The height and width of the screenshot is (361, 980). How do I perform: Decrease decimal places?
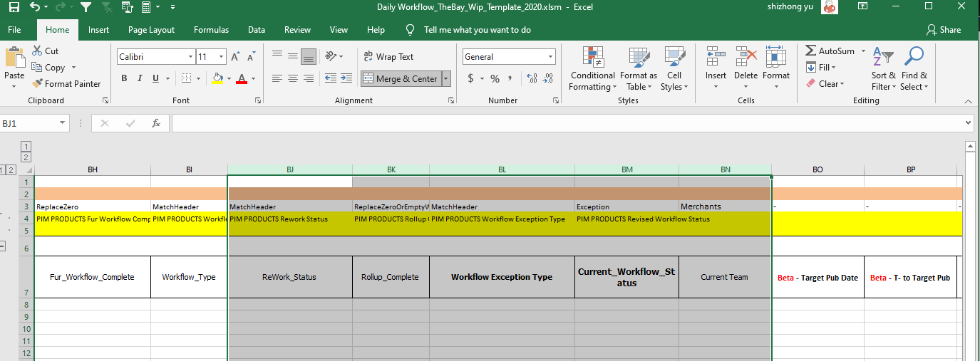pos(547,79)
